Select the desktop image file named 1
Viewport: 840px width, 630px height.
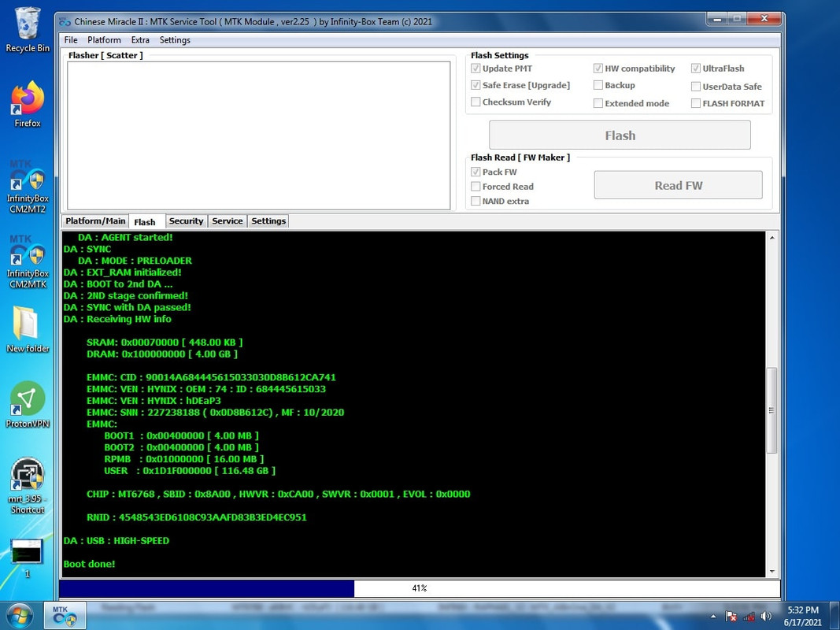[27, 558]
